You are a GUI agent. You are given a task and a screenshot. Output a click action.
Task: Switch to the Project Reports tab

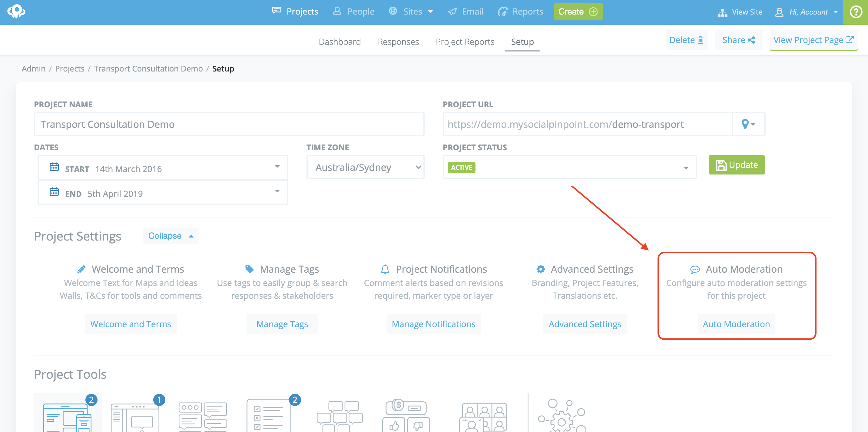click(x=465, y=42)
